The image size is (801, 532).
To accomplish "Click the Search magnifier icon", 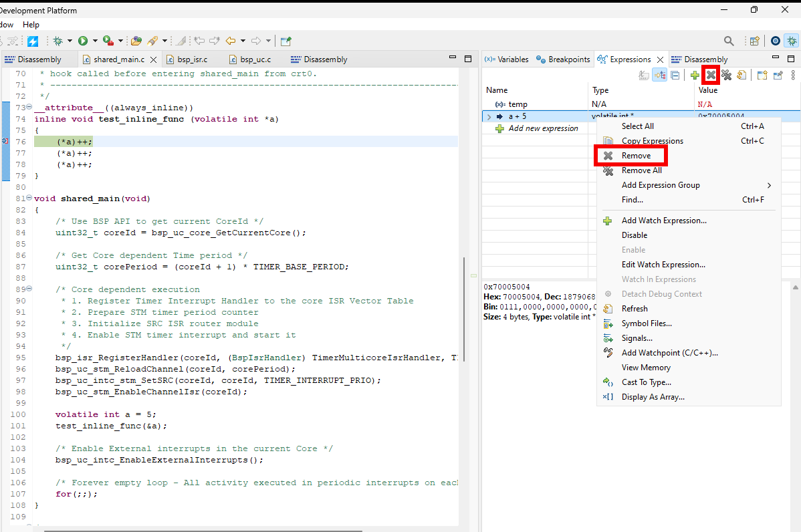I will tap(729, 41).
